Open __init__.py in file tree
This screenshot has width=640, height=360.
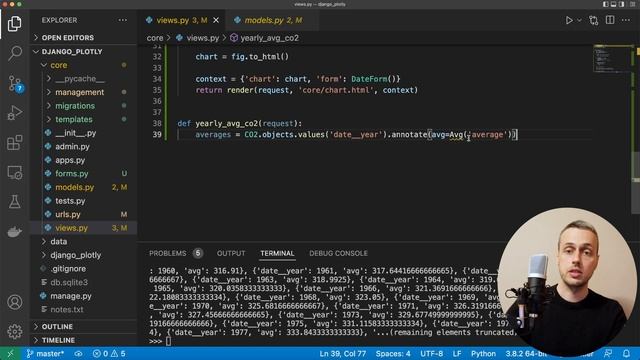pos(84,133)
